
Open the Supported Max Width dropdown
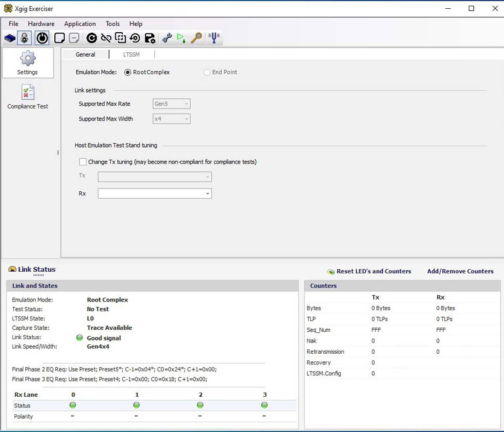click(x=171, y=119)
